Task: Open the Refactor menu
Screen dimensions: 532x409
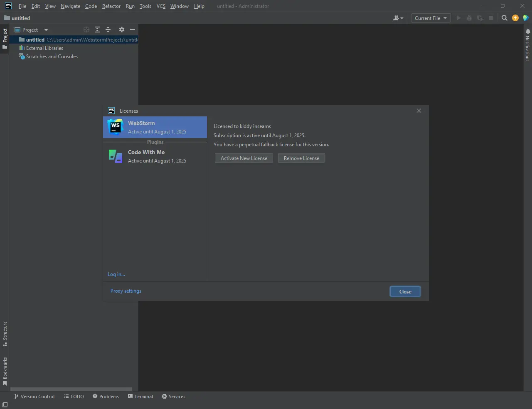Action: tap(111, 6)
